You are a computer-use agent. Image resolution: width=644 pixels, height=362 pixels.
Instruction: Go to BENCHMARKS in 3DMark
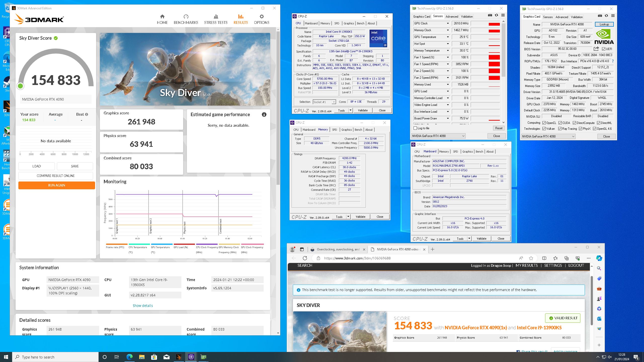click(x=186, y=19)
